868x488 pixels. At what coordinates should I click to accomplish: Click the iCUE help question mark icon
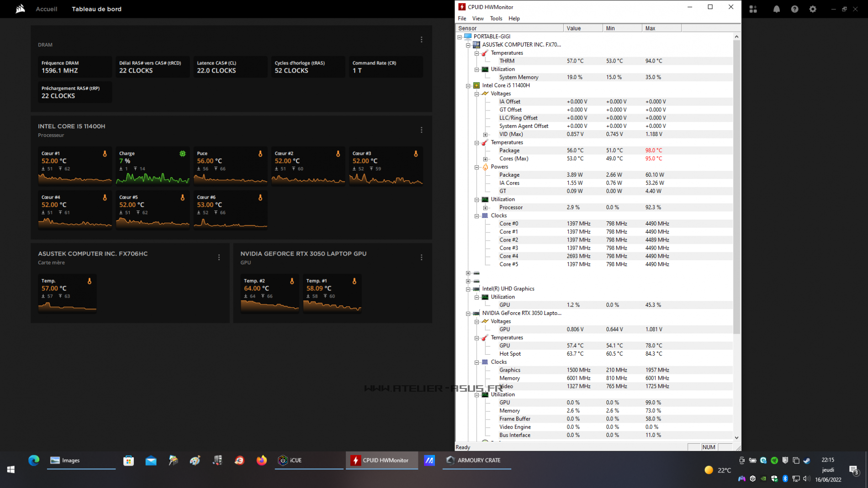pyautogui.click(x=794, y=9)
